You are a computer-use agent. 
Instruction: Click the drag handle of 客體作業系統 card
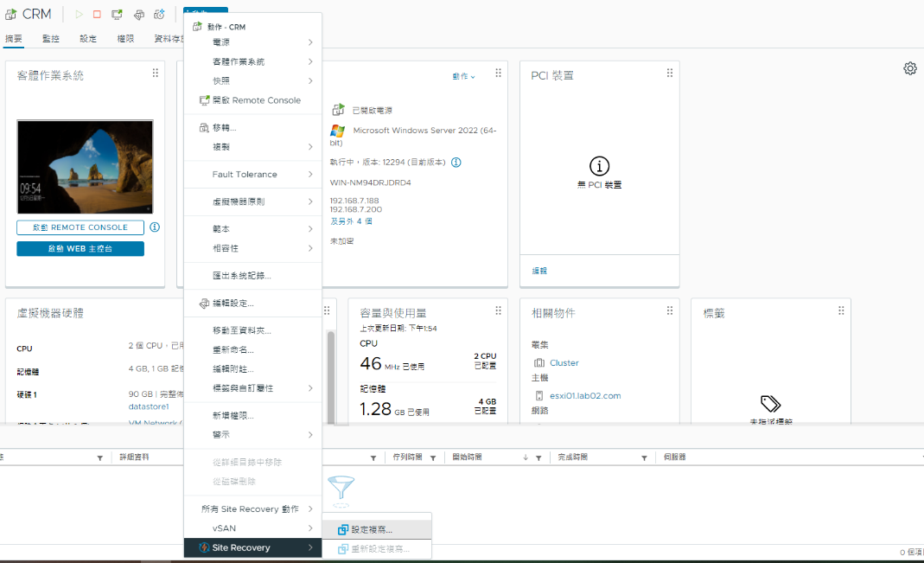point(156,74)
